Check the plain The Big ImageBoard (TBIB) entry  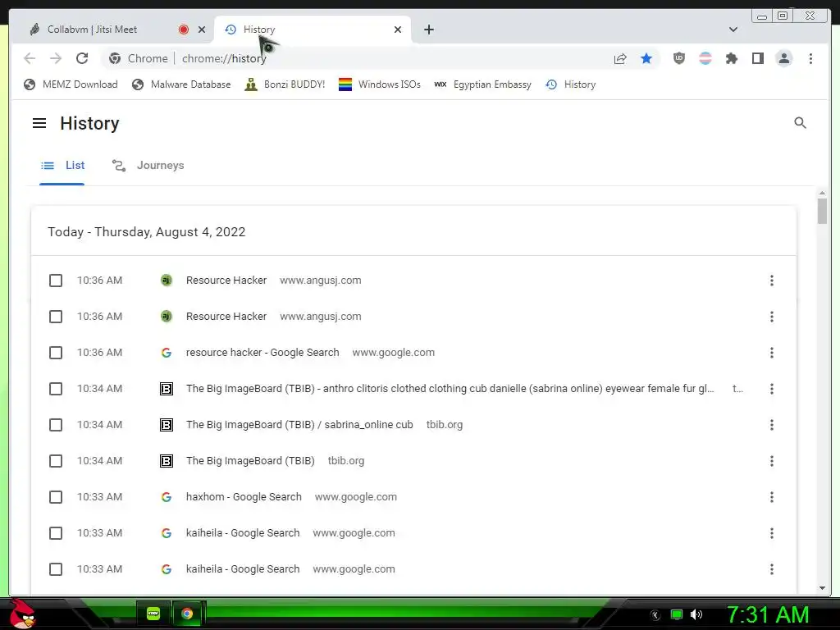coord(56,461)
